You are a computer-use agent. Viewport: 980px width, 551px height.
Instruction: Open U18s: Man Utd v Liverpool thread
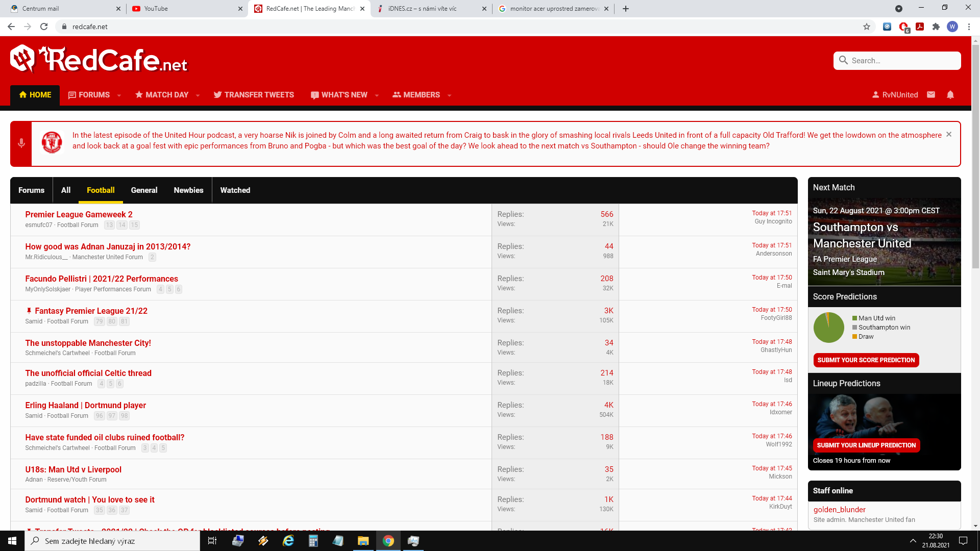pyautogui.click(x=73, y=469)
